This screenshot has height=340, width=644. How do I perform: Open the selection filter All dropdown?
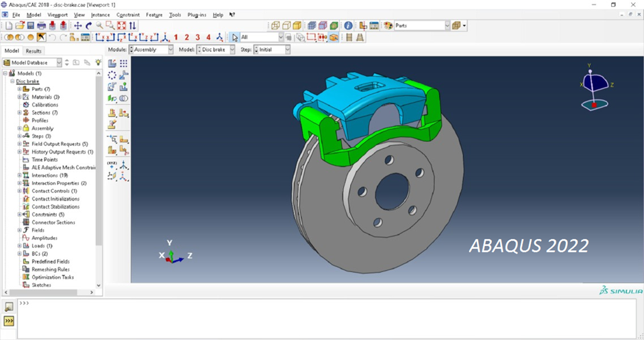(x=262, y=38)
